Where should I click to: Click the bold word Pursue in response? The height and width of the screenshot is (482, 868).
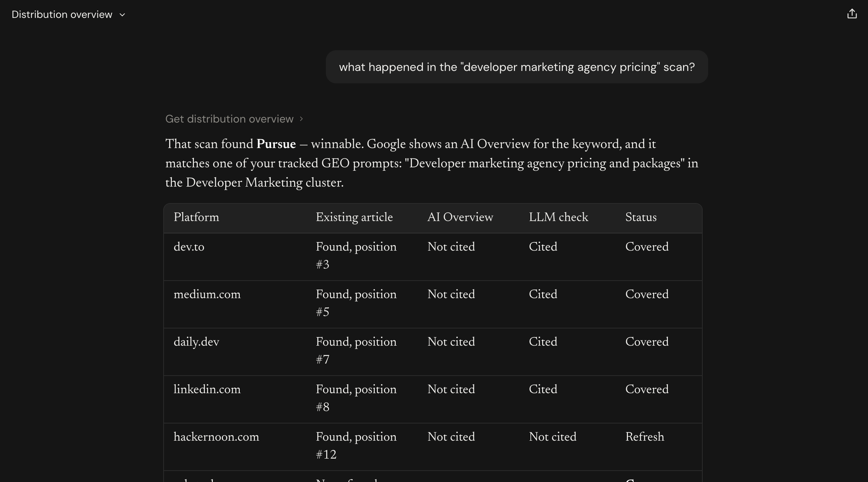click(x=276, y=144)
